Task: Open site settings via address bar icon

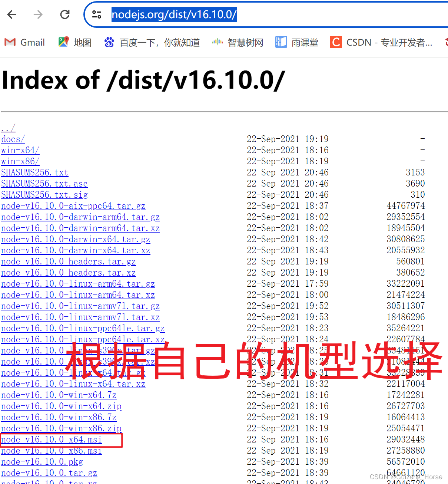Action: tap(97, 14)
